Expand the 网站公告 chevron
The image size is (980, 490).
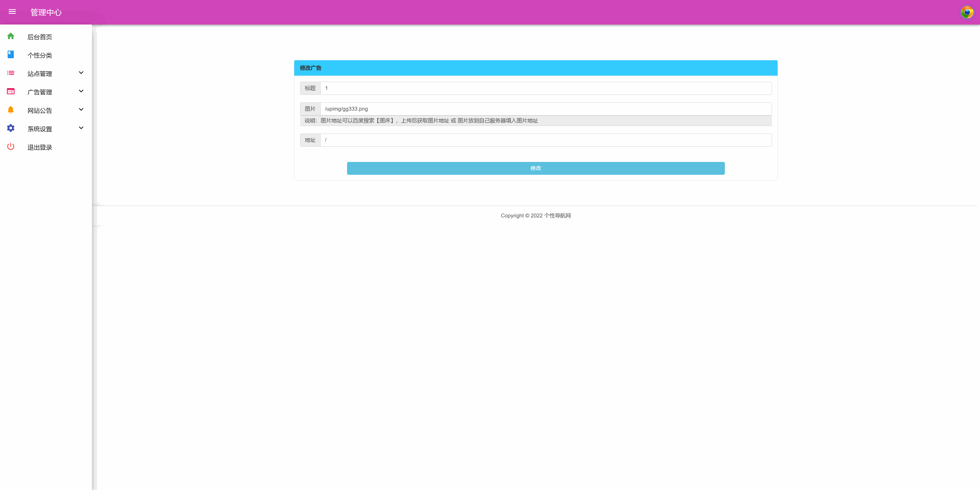[x=81, y=110]
